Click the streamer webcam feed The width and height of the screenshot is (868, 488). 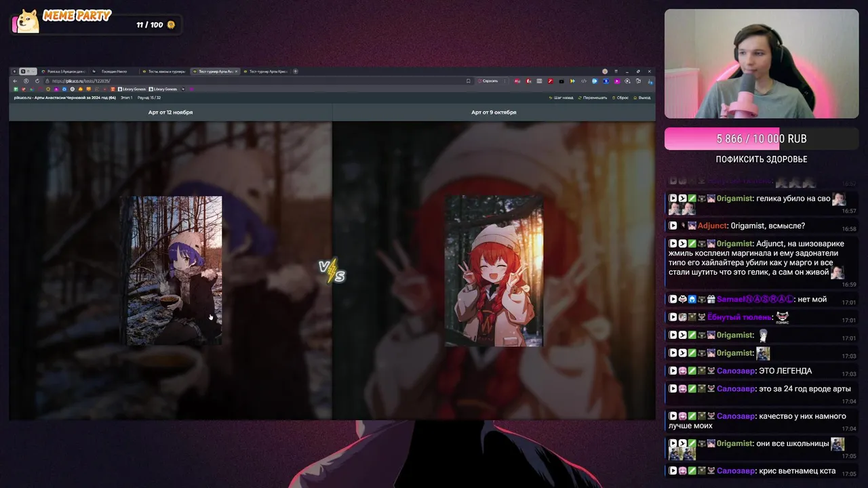[762, 64]
